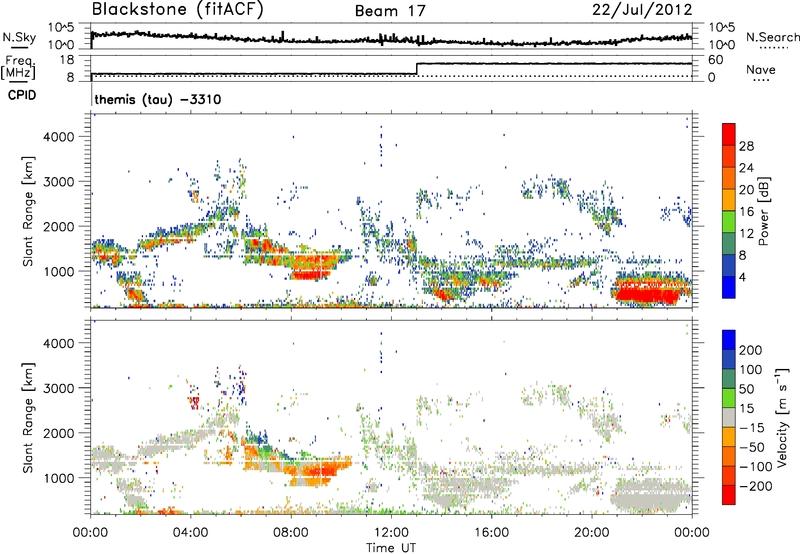
Task: Click the 'themis (tau) -3310' CPID text
Action: [158, 99]
